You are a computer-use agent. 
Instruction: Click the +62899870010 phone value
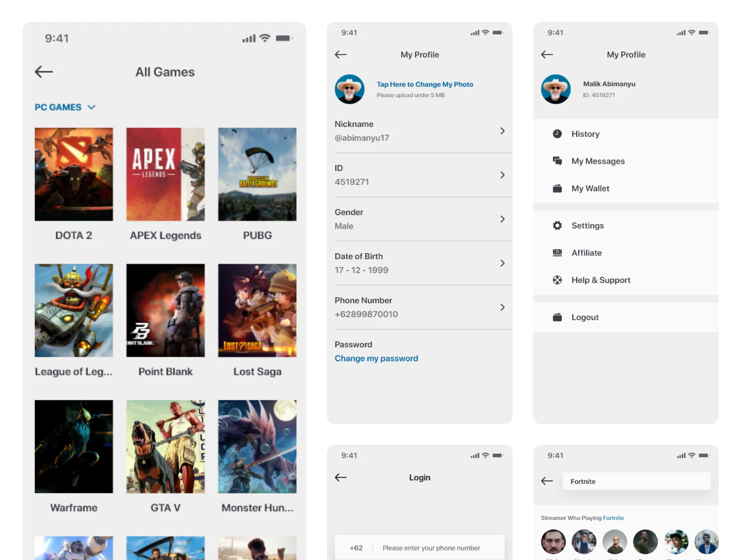click(x=366, y=314)
